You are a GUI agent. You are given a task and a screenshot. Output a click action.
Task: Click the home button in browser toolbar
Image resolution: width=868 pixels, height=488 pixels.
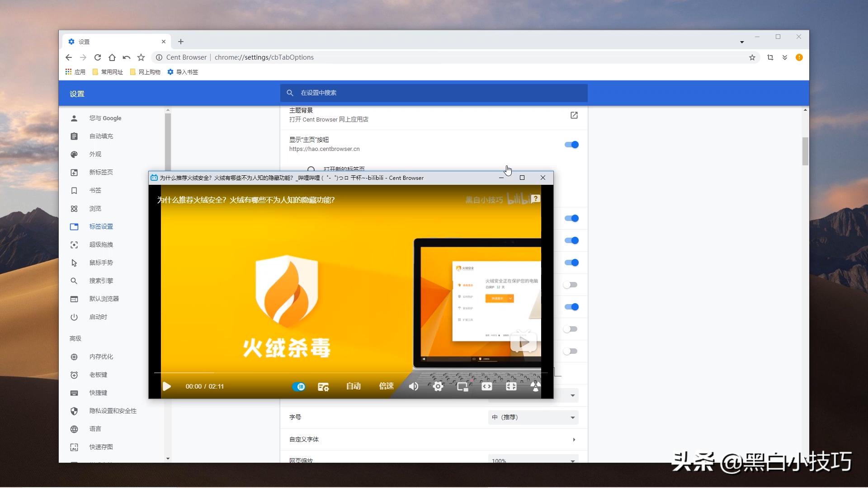(112, 57)
